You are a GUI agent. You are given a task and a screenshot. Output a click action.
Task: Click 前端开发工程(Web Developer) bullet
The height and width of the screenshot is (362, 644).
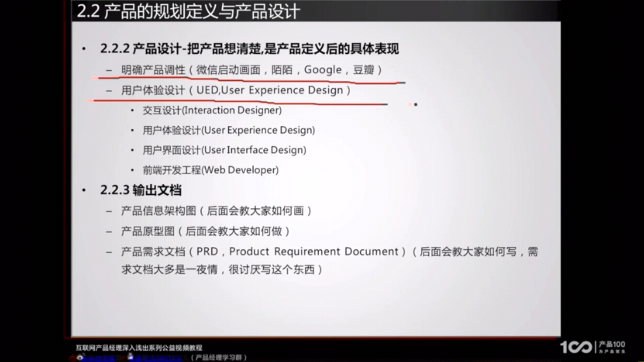(x=211, y=170)
